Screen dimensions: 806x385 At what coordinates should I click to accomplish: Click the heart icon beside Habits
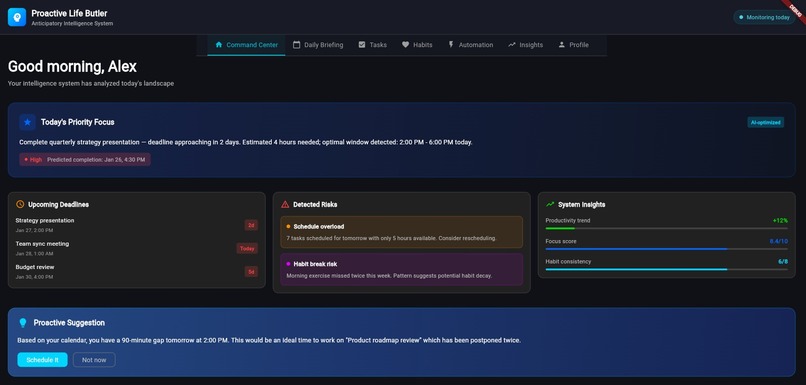[406, 45]
